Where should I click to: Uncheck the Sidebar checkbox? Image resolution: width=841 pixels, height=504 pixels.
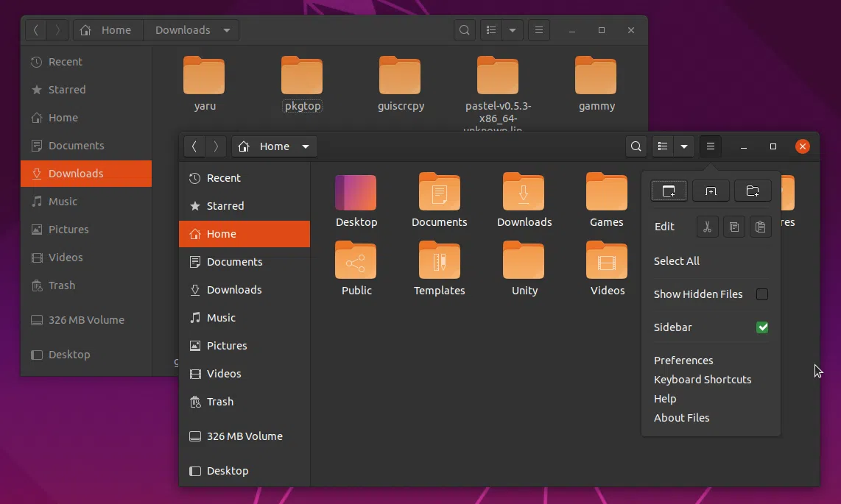[x=762, y=327]
